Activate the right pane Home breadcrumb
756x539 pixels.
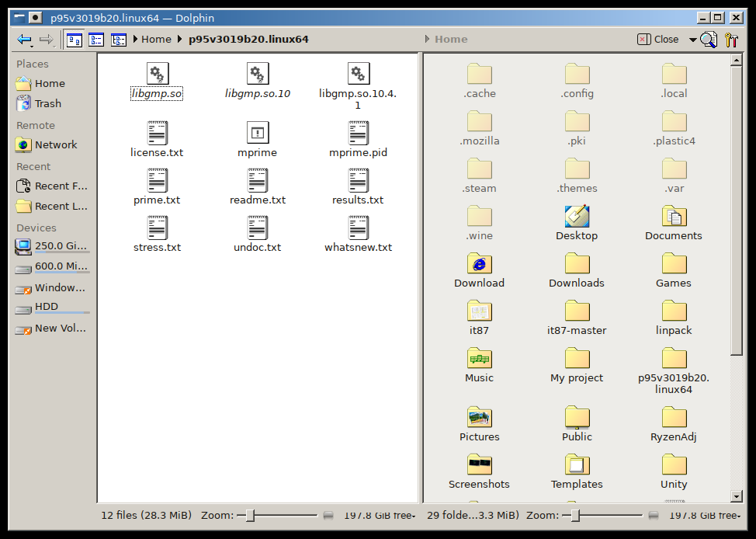(451, 39)
